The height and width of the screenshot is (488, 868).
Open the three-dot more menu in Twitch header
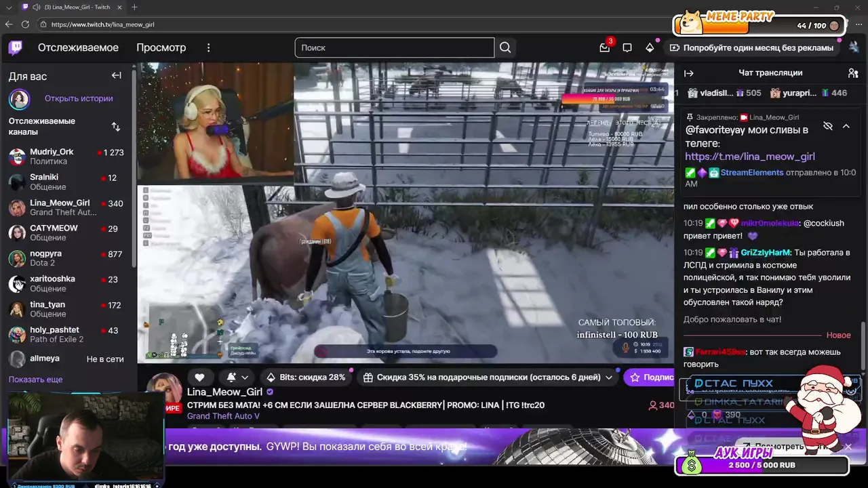(x=208, y=47)
